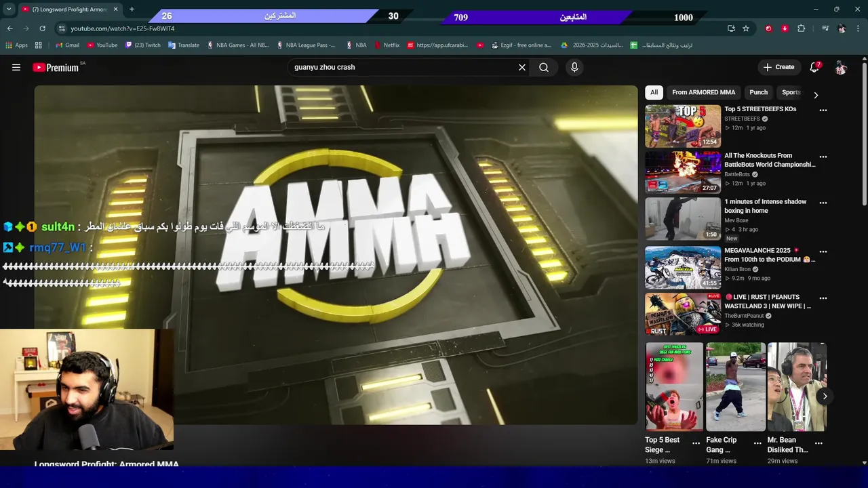Open options for shadow boxing video
The height and width of the screenshot is (488, 868).
pyautogui.click(x=823, y=203)
